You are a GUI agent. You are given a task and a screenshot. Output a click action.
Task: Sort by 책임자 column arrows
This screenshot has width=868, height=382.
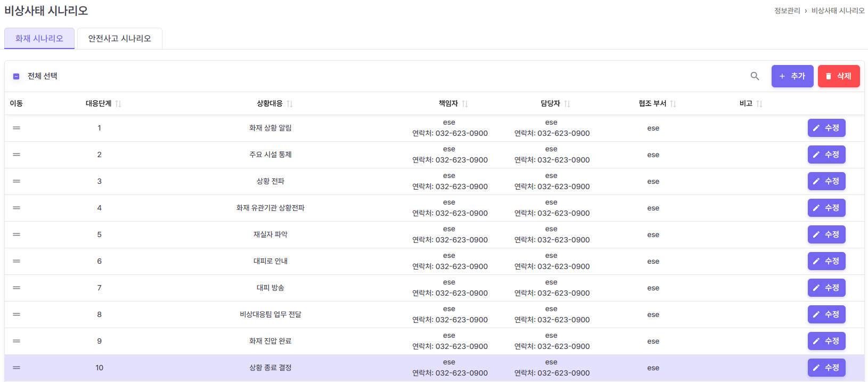pyautogui.click(x=465, y=104)
